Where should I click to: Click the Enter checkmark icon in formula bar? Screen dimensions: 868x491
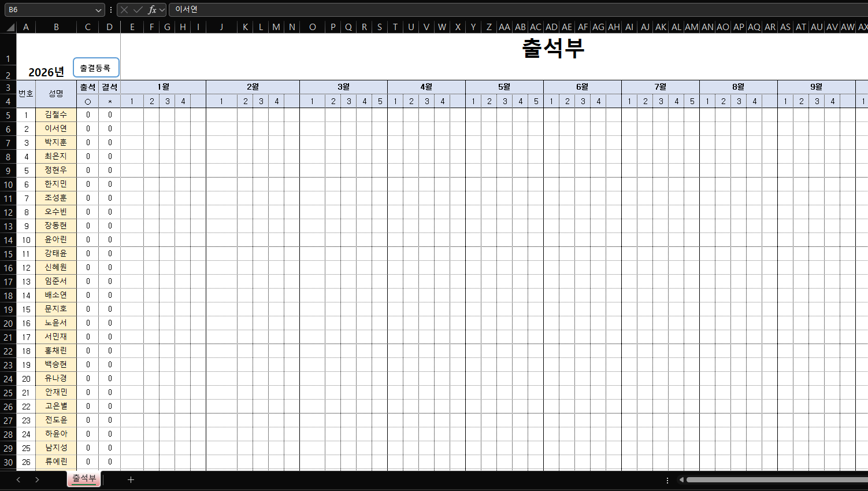point(138,10)
